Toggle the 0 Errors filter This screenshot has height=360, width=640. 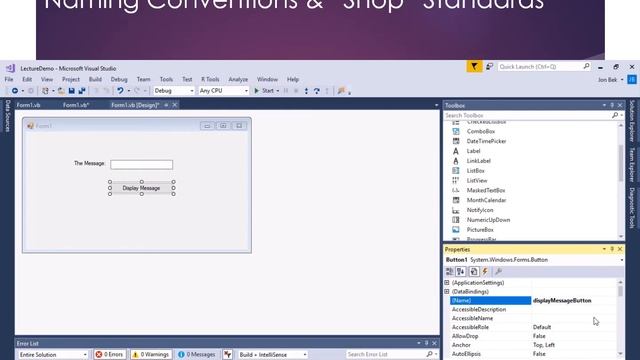pyautogui.click(x=109, y=354)
